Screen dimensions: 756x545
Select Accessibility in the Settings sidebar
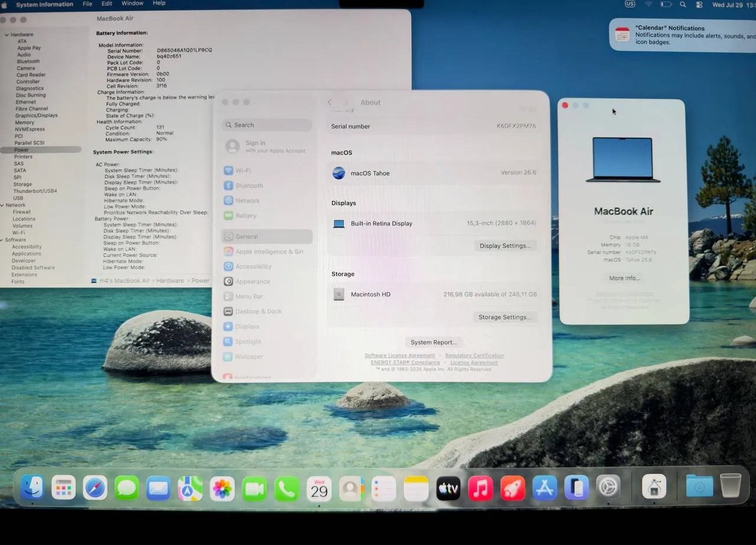pos(267,267)
